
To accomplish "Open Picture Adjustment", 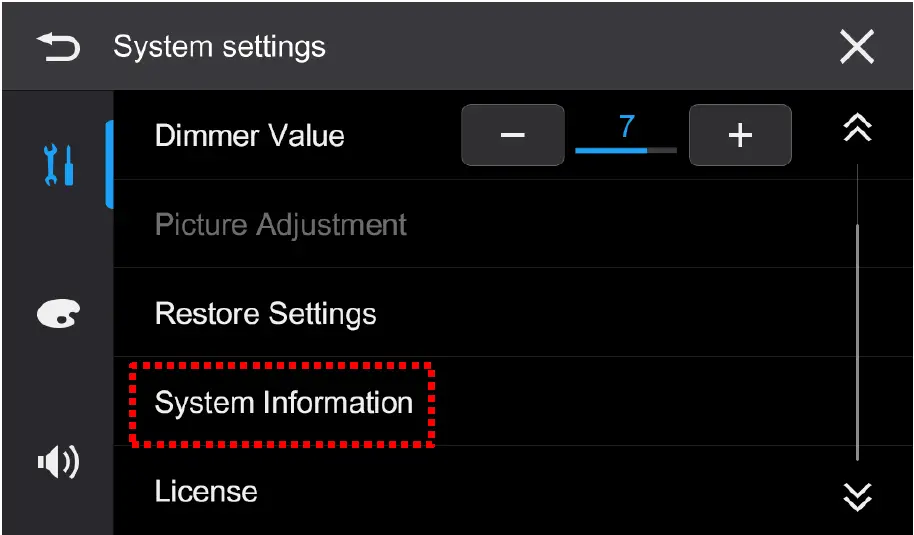I will pos(281,224).
